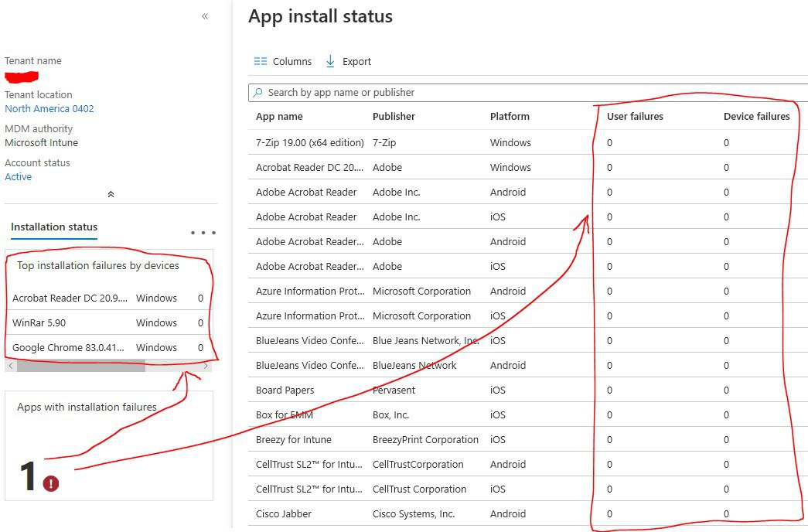
Task: Select the Acrobat Reader DC 20.9 failure row
Action: point(109,298)
